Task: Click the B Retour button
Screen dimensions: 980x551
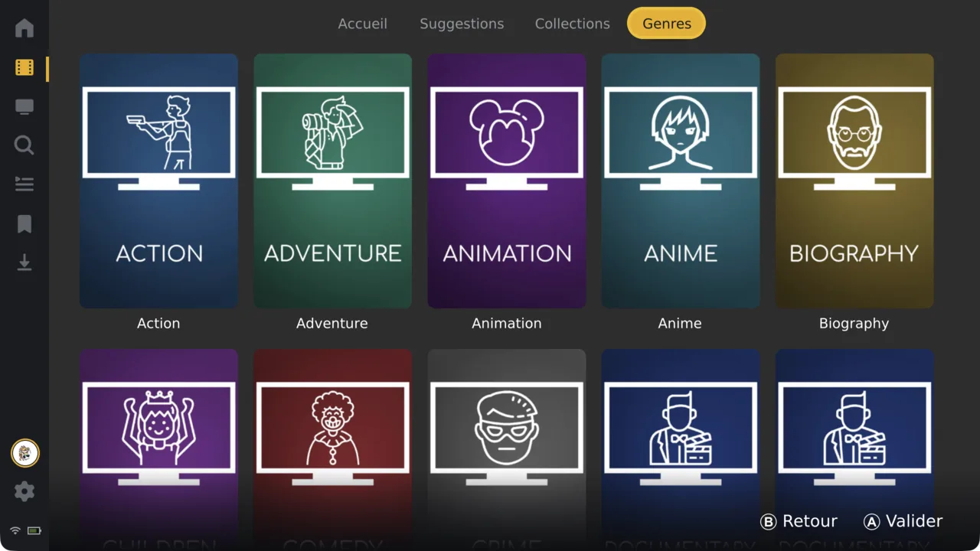Action: pos(799,521)
